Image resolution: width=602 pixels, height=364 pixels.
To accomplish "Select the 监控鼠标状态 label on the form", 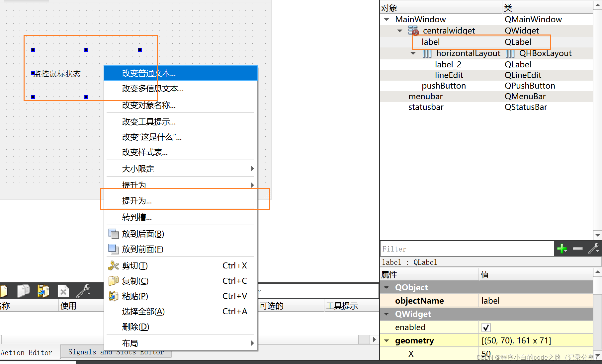I will 57,74.
